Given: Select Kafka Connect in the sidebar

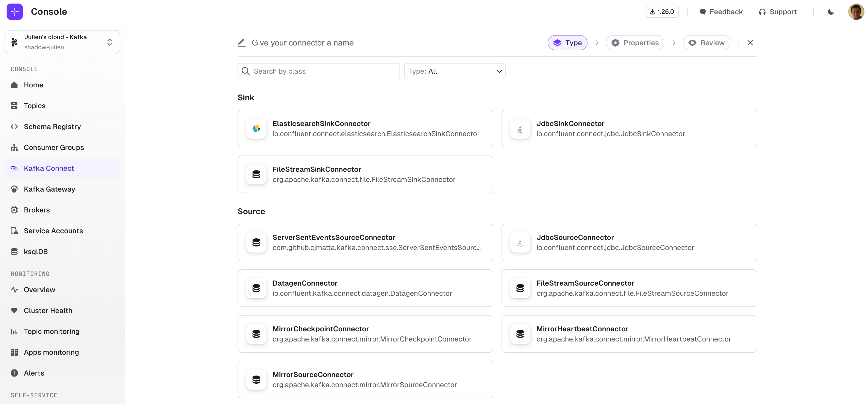Looking at the screenshot, I should coord(62,168).
